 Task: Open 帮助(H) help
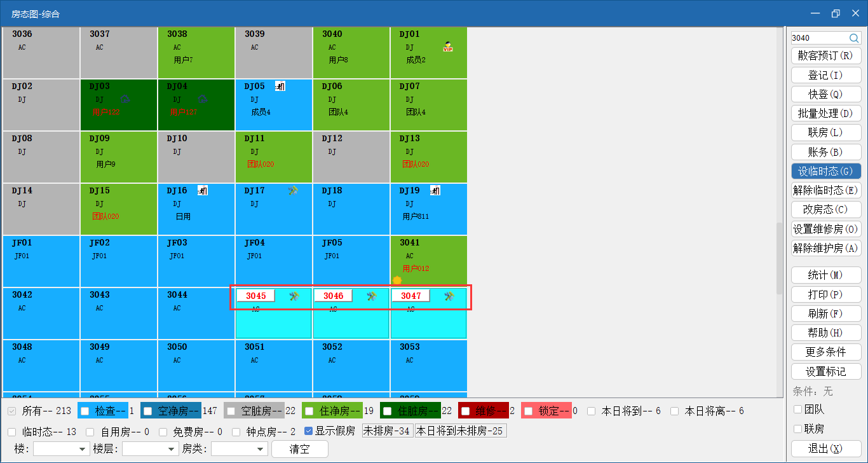(826, 333)
